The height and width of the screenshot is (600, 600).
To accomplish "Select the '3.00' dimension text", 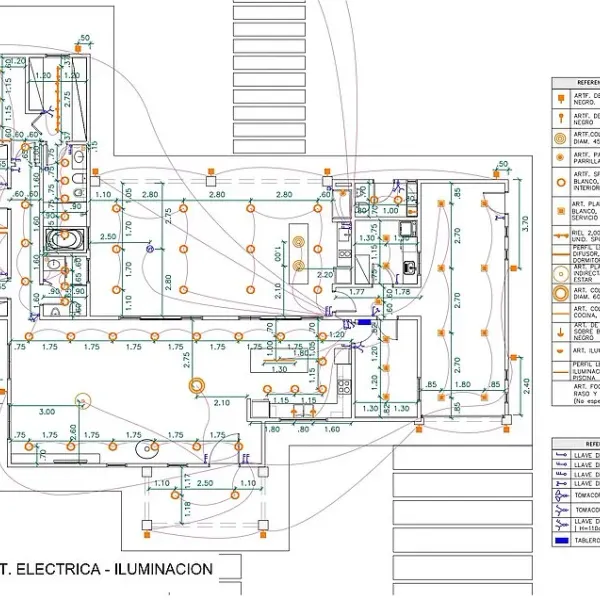I will pos(47,412).
